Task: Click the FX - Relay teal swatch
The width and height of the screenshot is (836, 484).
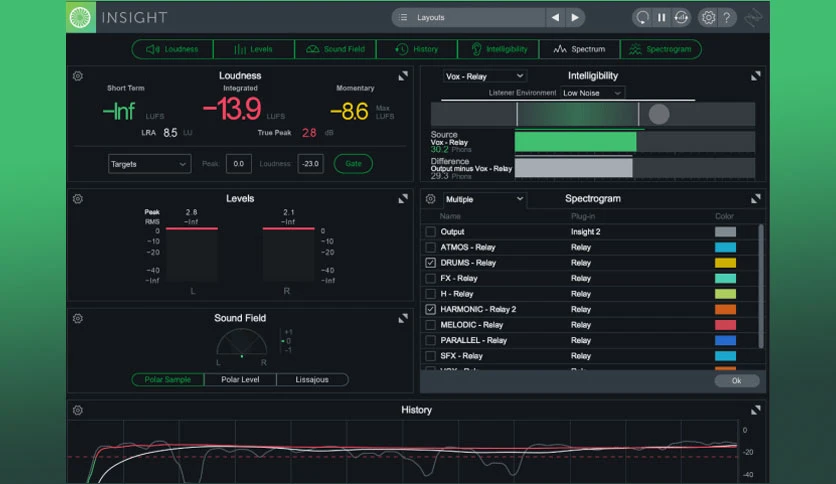Action: click(725, 278)
